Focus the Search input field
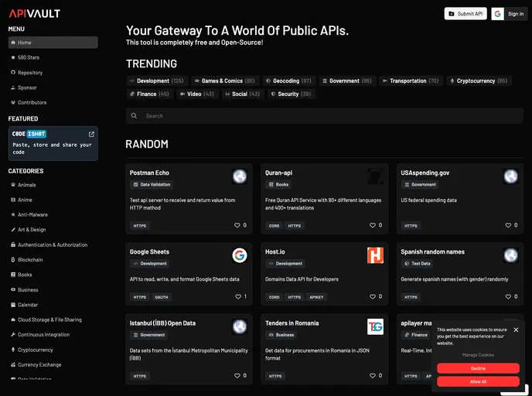The width and height of the screenshot is (532, 396). pyautogui.click(x=324, y=116)
